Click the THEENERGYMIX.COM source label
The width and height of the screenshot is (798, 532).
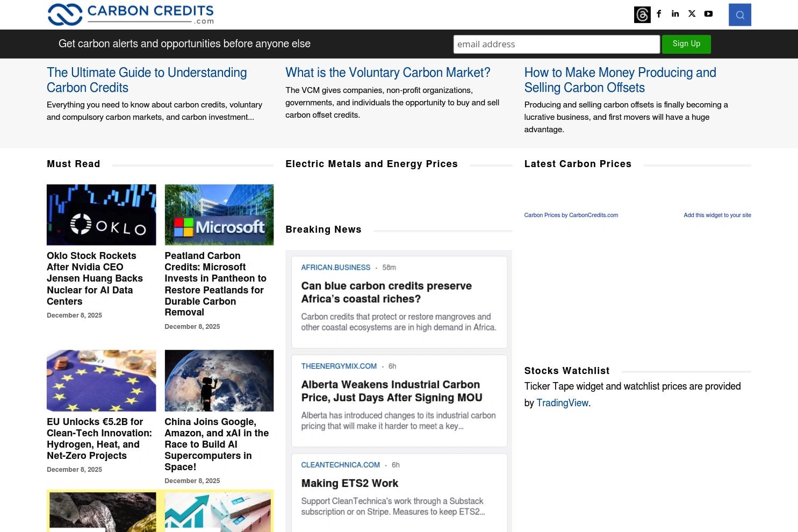[339, 366]
